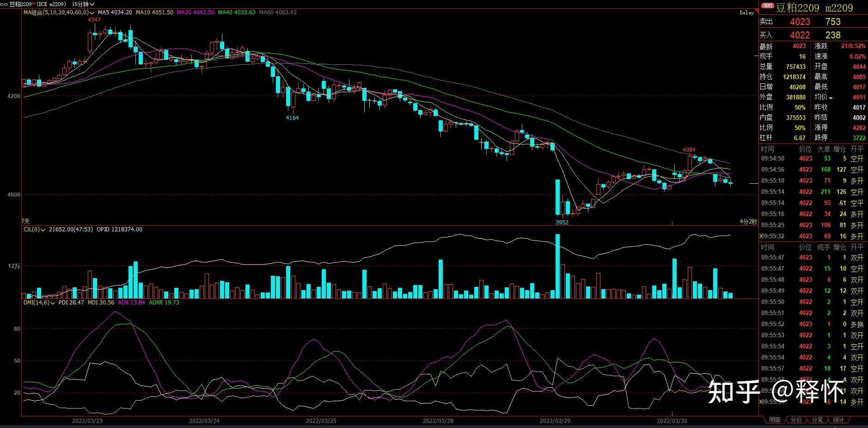Click the MA20 4042.50 legend value
Image resolution: width=868 pixels, height=428 pixels.
pyautogui.click(x=196, y=12)
